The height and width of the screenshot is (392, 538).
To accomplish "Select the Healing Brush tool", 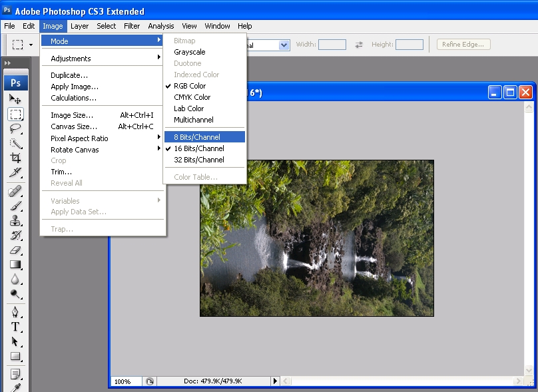I will tap(15, 192).
